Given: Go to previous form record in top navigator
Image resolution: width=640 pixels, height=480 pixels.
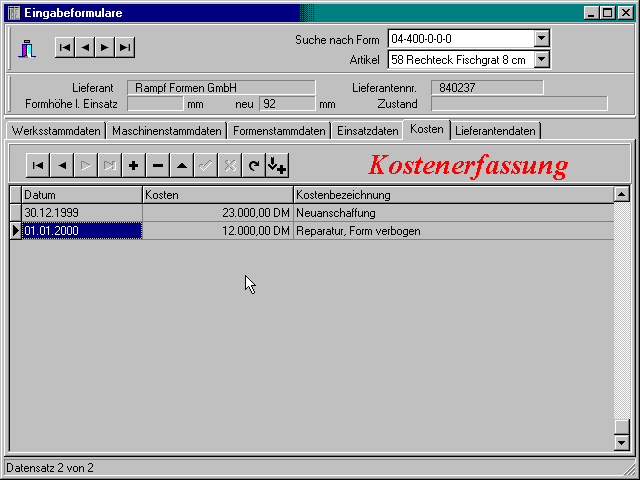Looking at the screenshot, I should 84,47.
